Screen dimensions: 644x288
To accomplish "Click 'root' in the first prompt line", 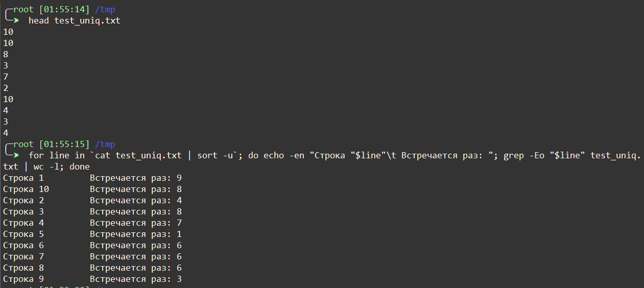I will (x=23, y=9).
